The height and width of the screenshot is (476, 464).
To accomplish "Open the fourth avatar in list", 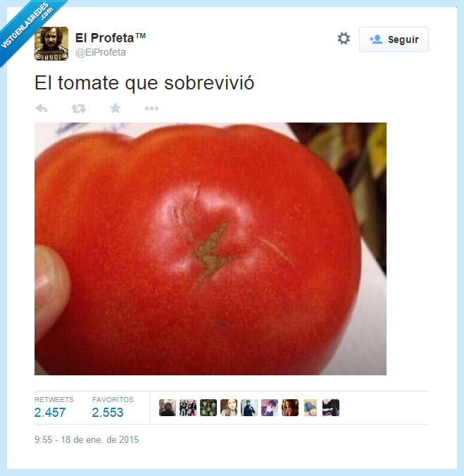I will click(x=229, y=408).
